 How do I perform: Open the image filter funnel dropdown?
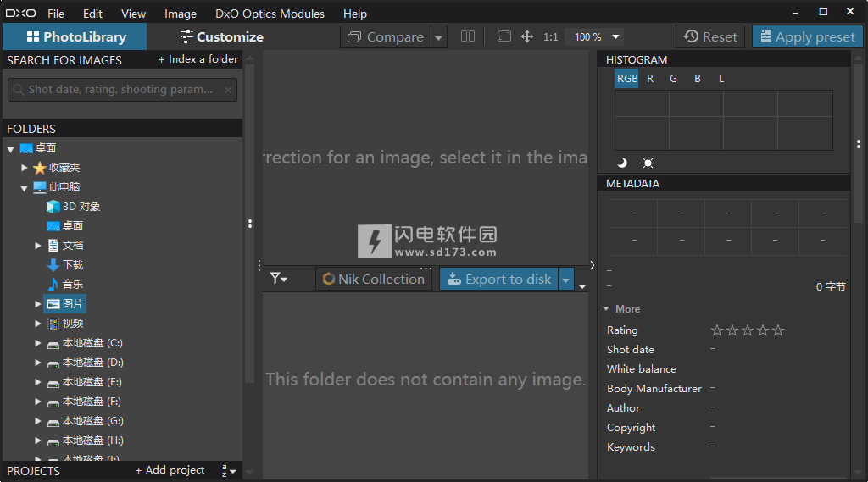point(278,279)
